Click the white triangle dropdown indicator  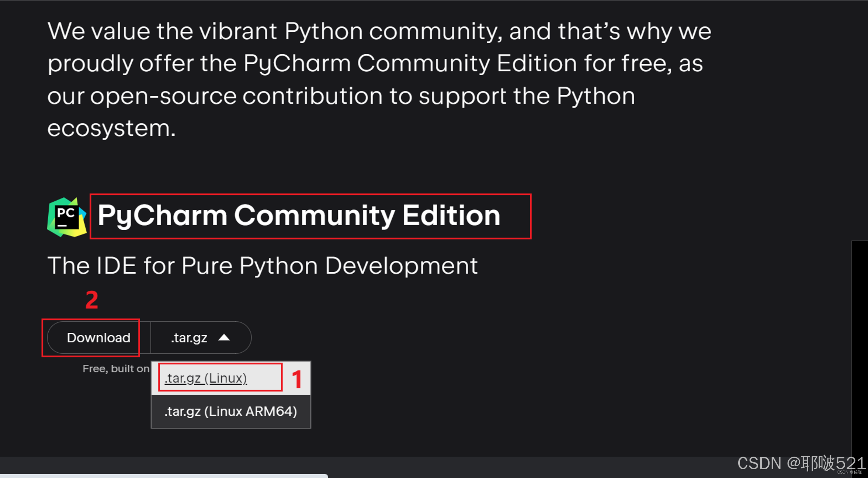[x=224, y=337]
